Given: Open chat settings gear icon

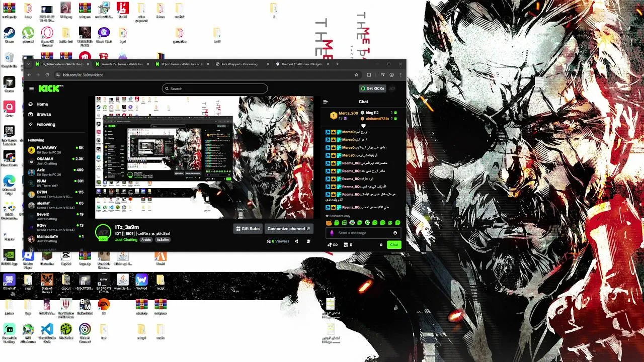Looking at the screenshot, I should [381, 245].
